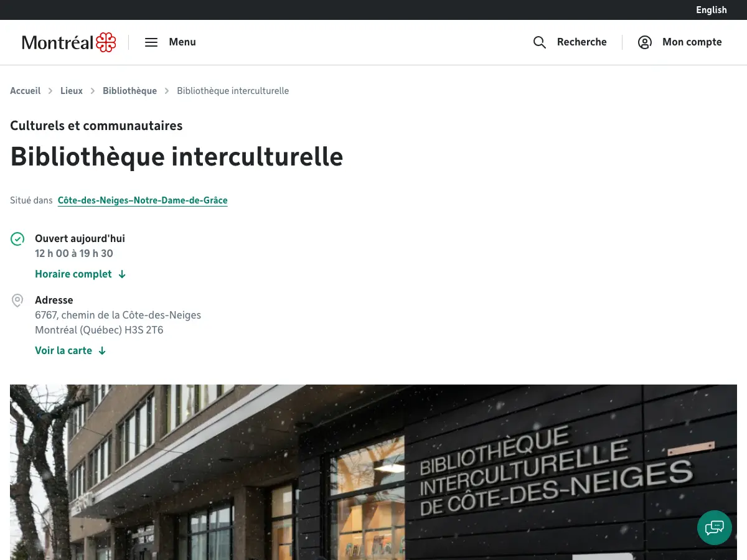Viewport: 747px width, 560px height.
Task: Expand Voir la carte map
Action: pos(63,351)
